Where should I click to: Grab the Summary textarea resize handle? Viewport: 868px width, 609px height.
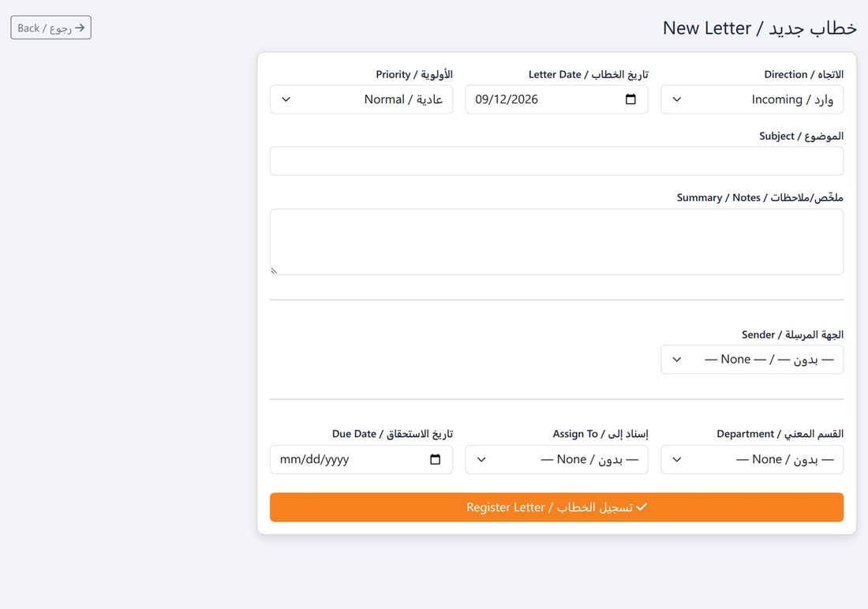tap(274, 271)
